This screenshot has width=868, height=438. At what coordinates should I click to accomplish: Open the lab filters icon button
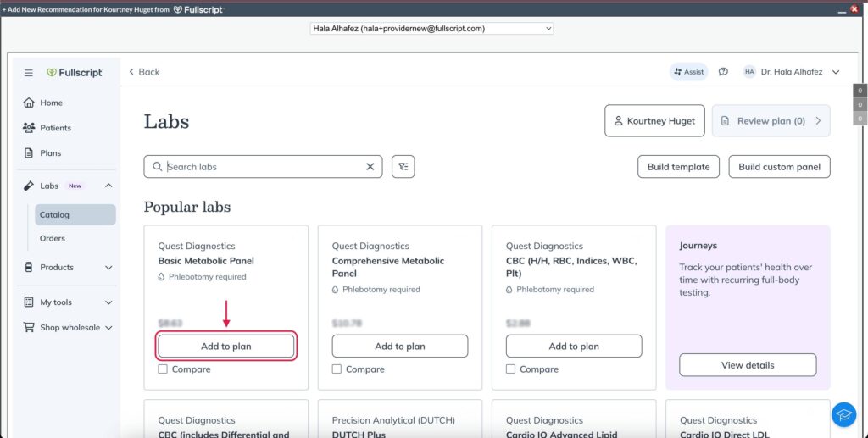(x=403, y=166)
